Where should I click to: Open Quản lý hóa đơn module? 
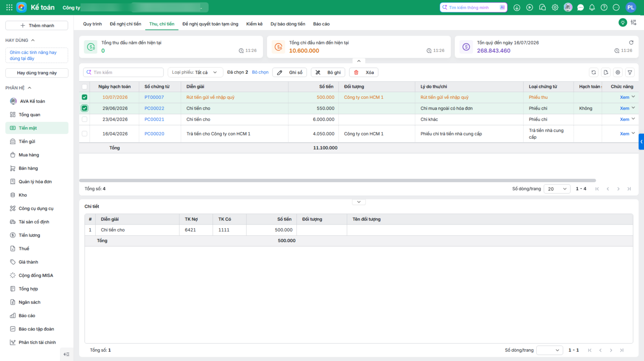click(x=37, y=182)
